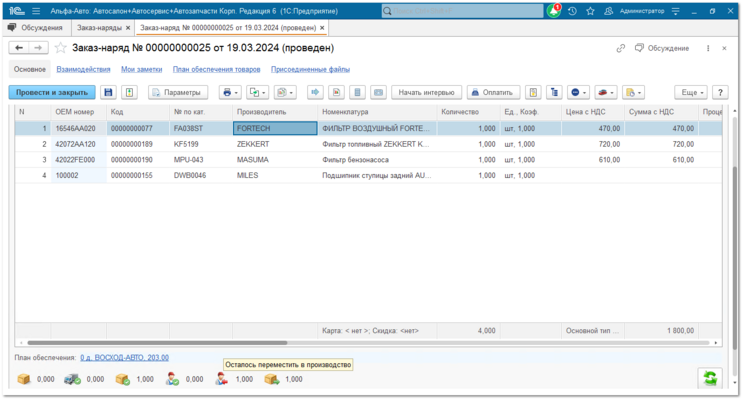The height and width of the screenshot is (400, 743).
Task: Click the post document icon beside save
Action: [129, 92]
